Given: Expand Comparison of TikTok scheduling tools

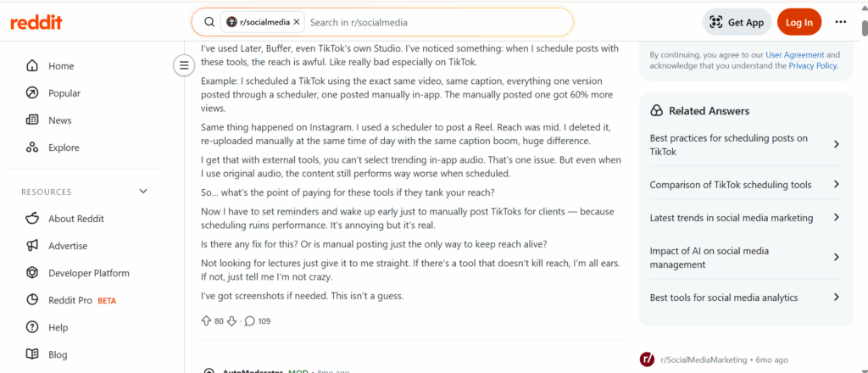Looking at the screenshot, I should (x=744, y=185).
